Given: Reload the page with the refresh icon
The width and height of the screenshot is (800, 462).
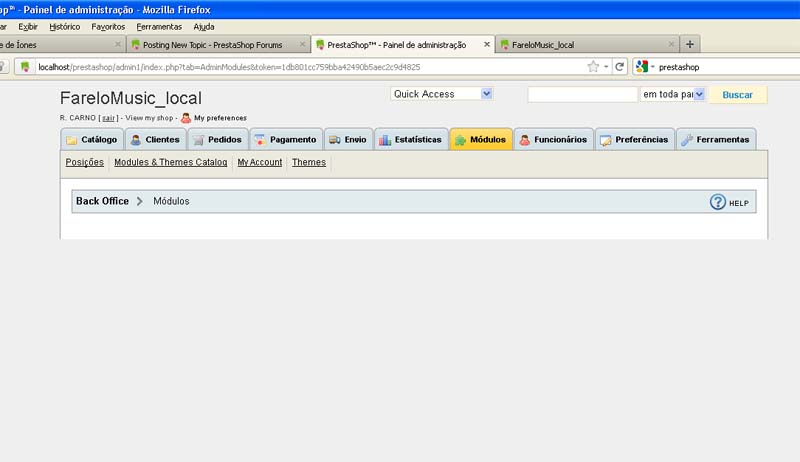Looking at the screenshot, I should [x=619, y=67].
